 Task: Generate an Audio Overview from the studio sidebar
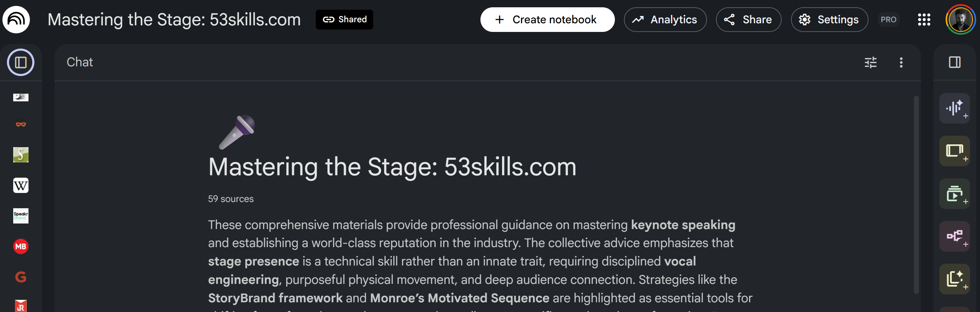point(954,108)
